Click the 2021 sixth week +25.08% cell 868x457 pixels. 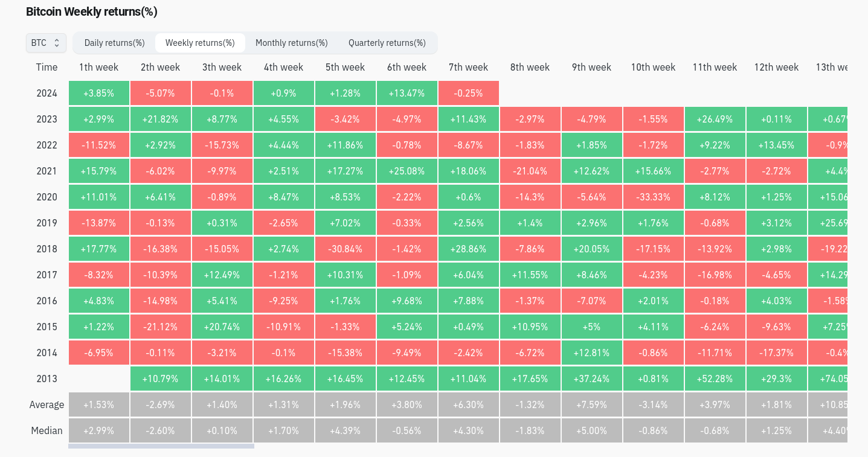pyautogui.click(x=407, y=171)
